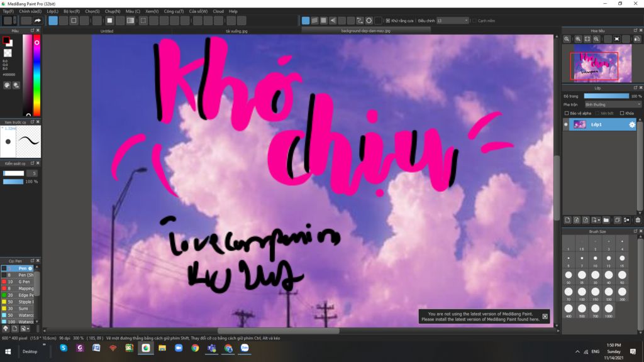644x362 pixels.
Task: Close the Brush Size panel
Action: click(x=640, y=231)
